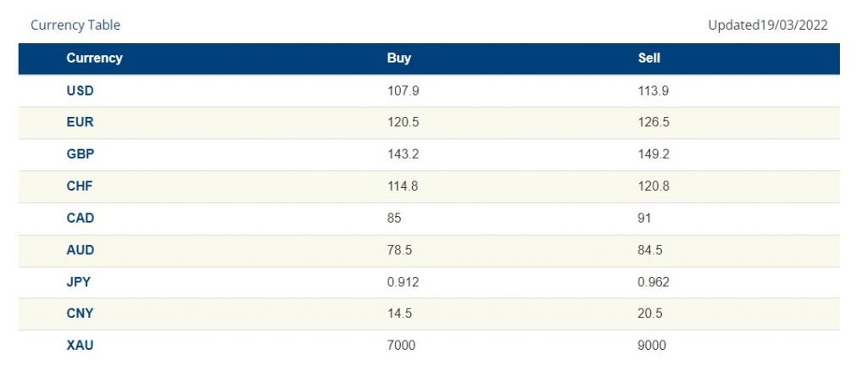This screenshot has width=868, height=377.
Task: Select the AUD currency label
Action: (81, 250)
